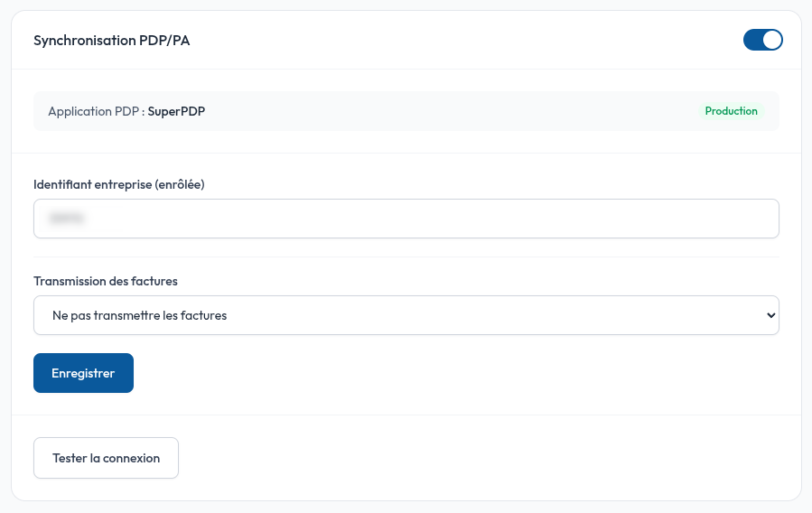Save settings with the Enregistrer button
Image resolution: width=812 pixels, height=513 pixels.
coord(83,373)
